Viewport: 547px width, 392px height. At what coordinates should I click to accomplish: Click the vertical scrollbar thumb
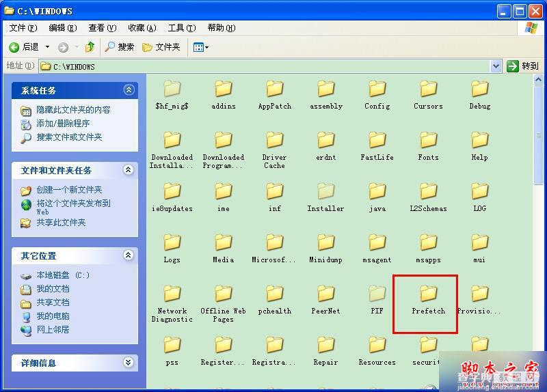coord(538,135)
